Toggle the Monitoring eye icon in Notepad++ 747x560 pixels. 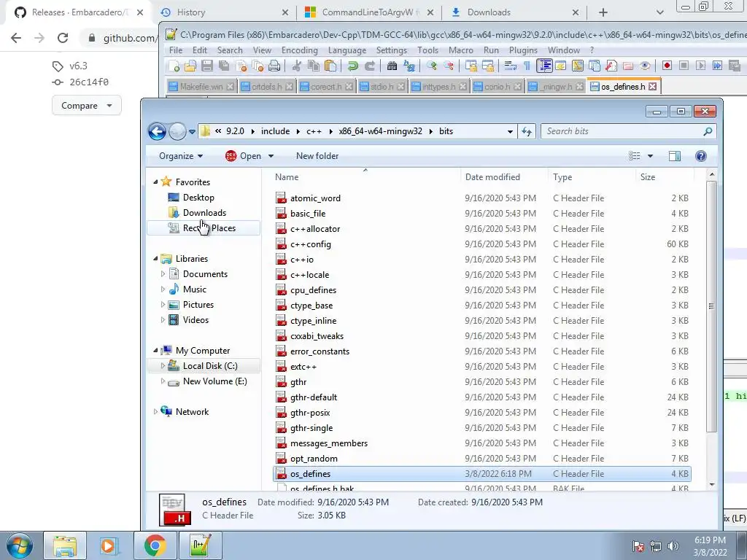(x=645, y=66)
